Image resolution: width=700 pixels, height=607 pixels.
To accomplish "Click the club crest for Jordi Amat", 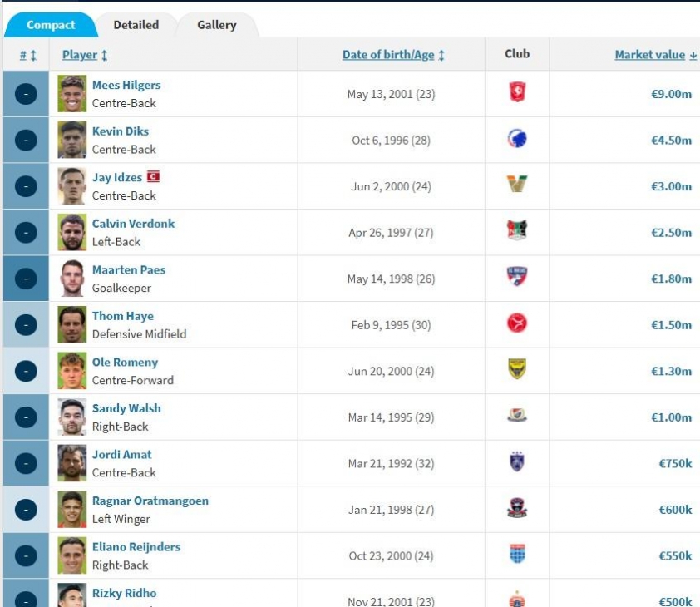I will tap(517, 461).
